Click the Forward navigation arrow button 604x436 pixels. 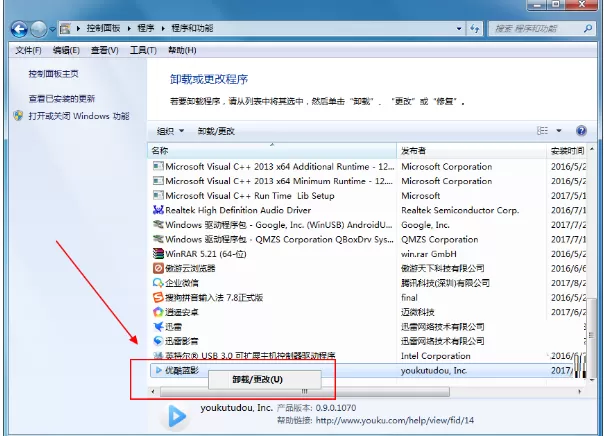(38, 29)
